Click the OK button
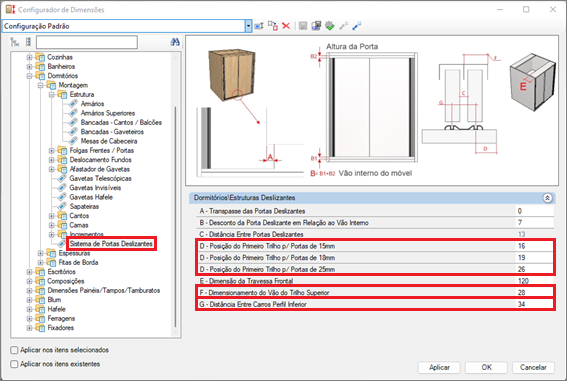This screenshot has width=567, height=381. [486, 367]
